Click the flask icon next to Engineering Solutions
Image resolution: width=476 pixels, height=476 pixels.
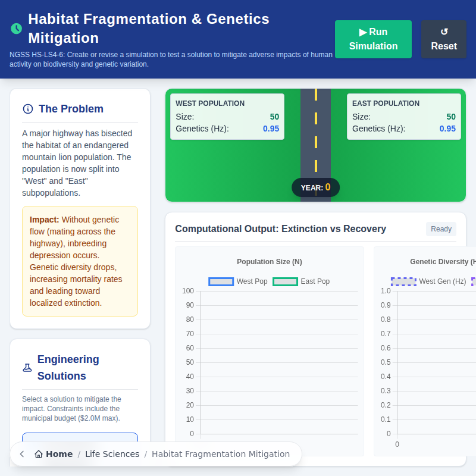pos(27,368)
